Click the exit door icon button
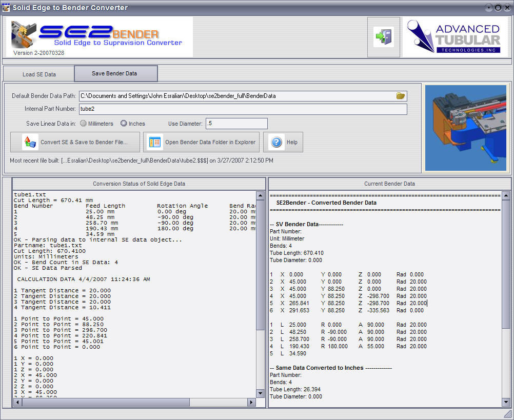Image resolution: width=514 pixels, height=420 pixels. click(x=383, y=37)
